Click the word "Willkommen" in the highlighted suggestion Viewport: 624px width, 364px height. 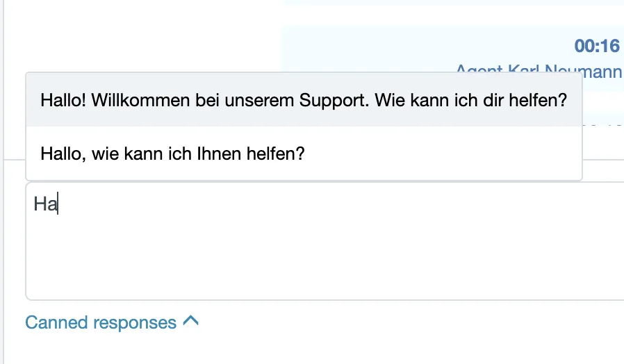click(140, 100)
